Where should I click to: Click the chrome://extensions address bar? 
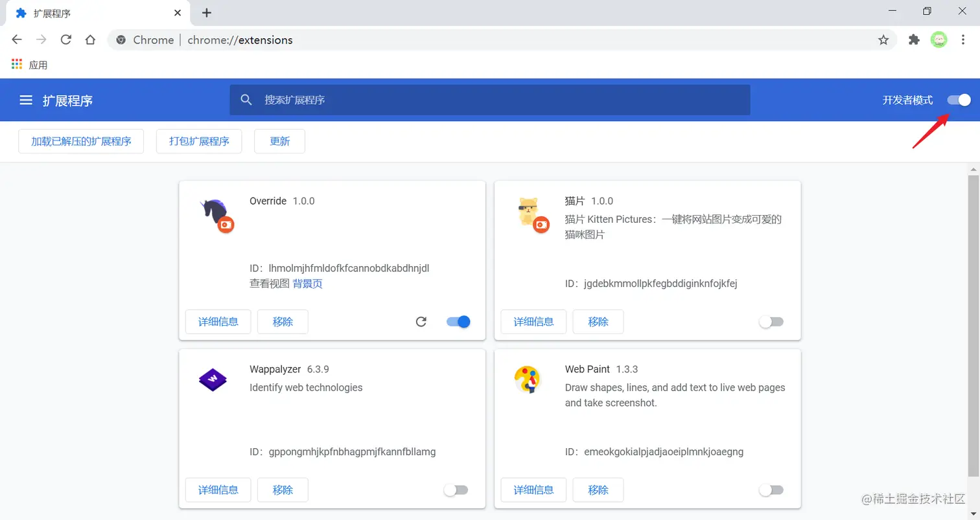point(502,40)
